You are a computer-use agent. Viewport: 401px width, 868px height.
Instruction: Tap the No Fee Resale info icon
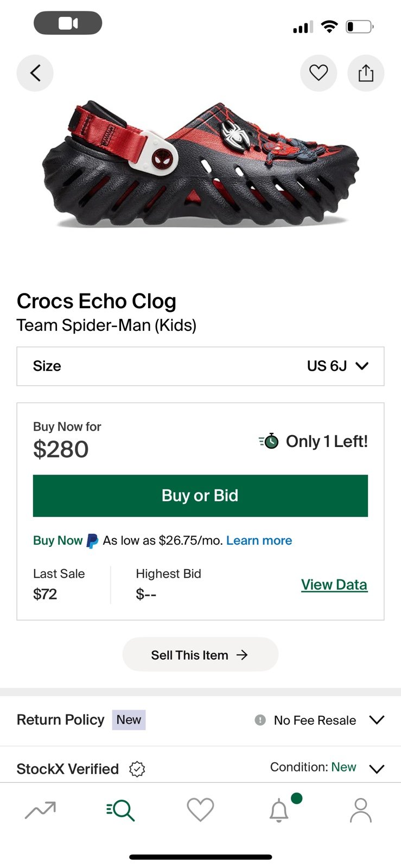260,720
